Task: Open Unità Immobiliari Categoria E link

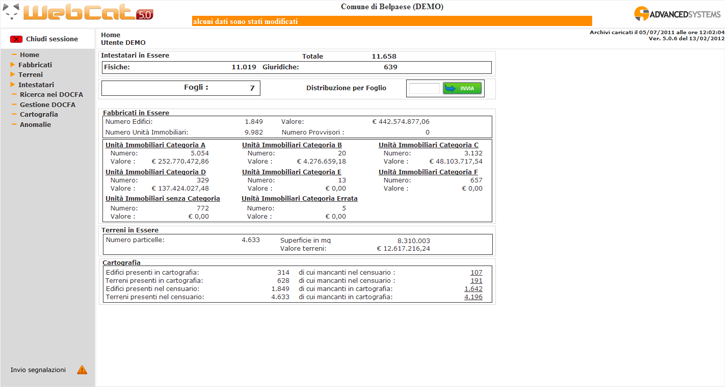Action: (291, 172)
